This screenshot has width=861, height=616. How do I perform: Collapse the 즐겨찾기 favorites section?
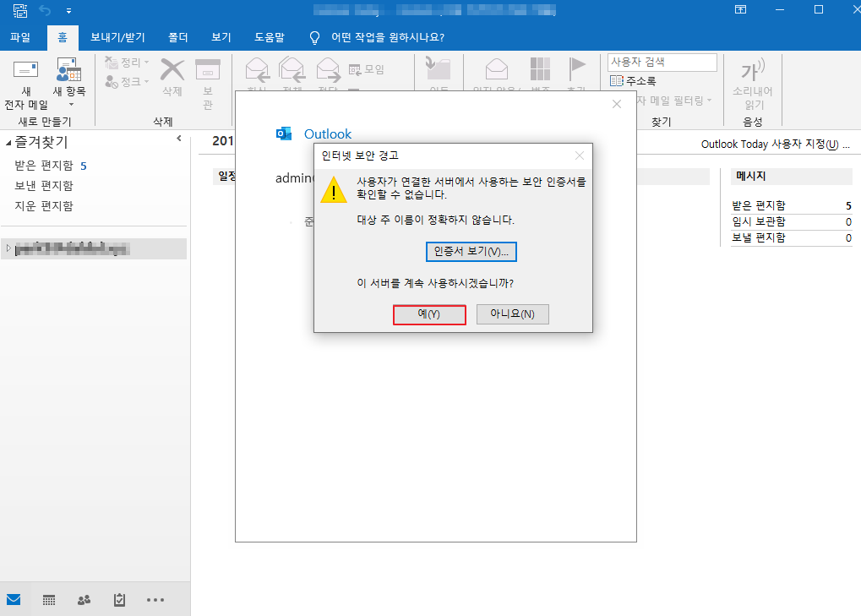8,143
